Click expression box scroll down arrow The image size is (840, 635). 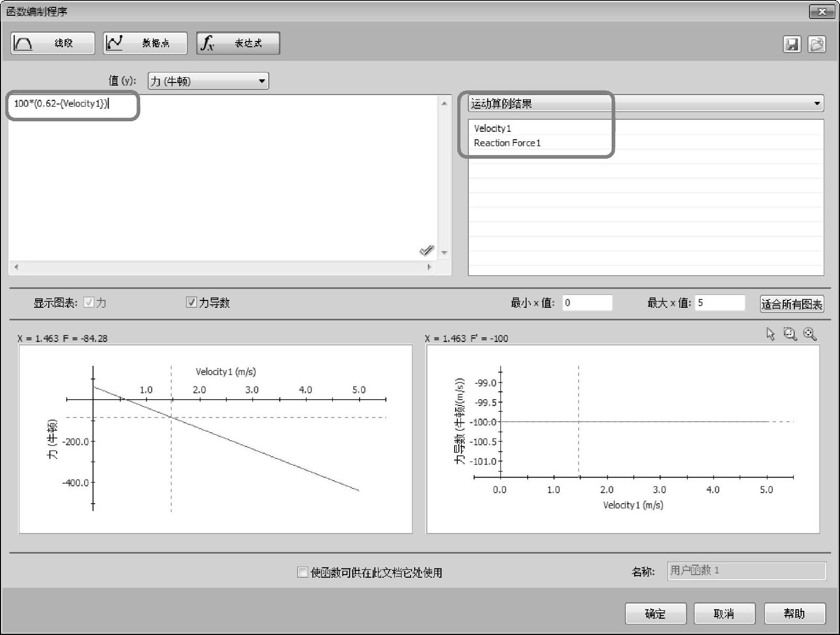point(445,253)
